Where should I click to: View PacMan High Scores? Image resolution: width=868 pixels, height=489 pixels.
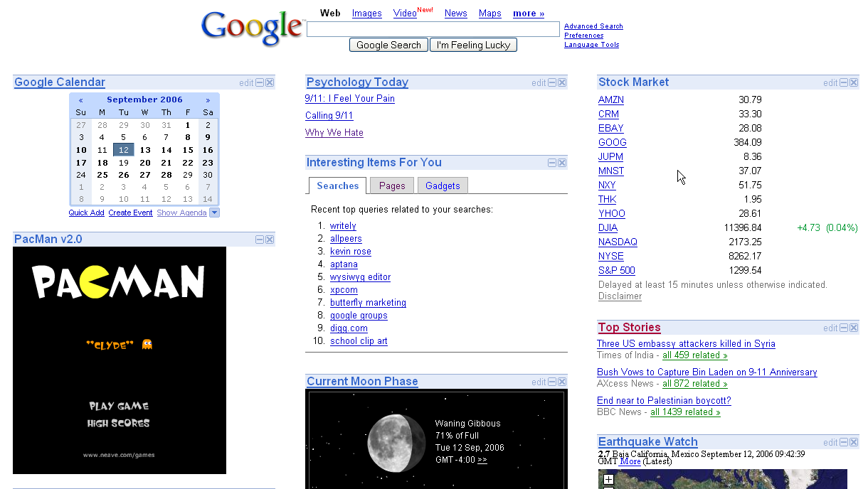click(119, 424)
